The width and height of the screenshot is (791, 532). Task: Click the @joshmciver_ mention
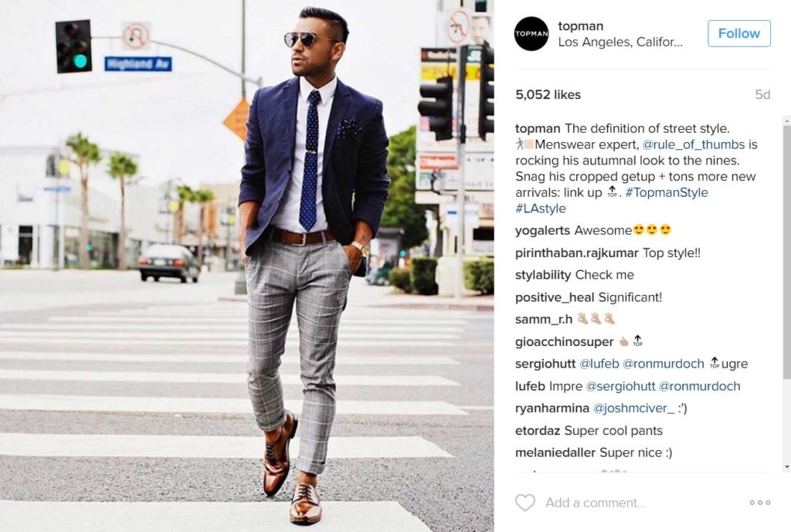(x=633, y=408)
